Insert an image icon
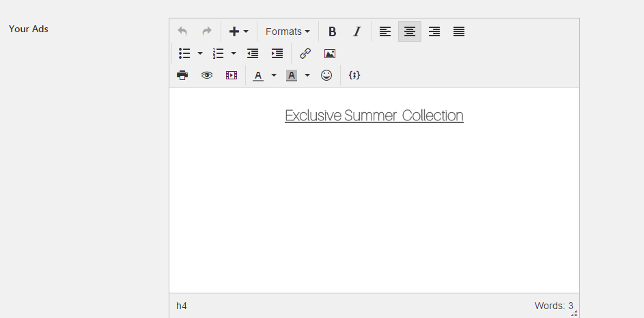The image size is (644, 318). click(x=330, y=53)
